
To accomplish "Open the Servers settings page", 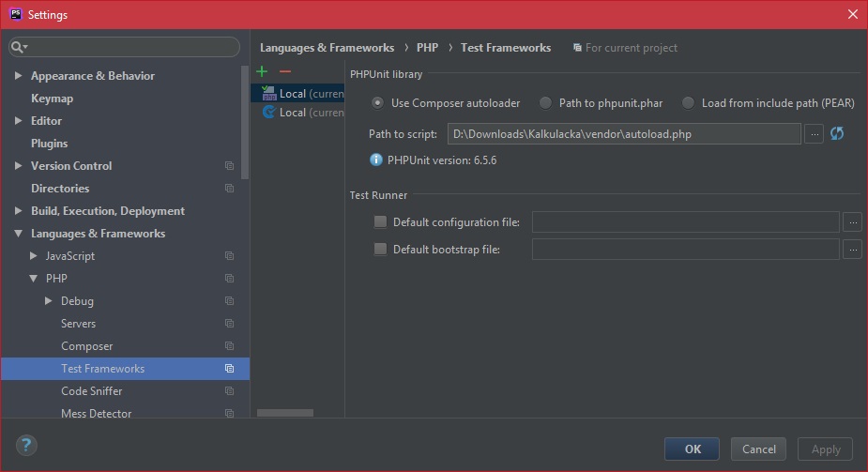I will [x=78, y=323].
